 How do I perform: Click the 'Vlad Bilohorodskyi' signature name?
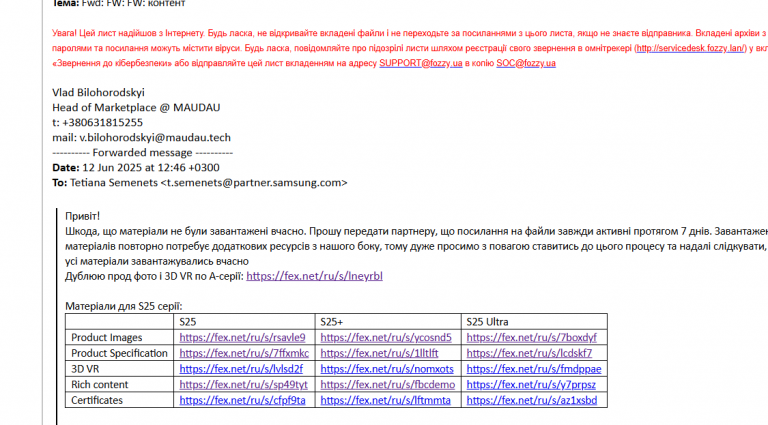click(x=98, y=93)
